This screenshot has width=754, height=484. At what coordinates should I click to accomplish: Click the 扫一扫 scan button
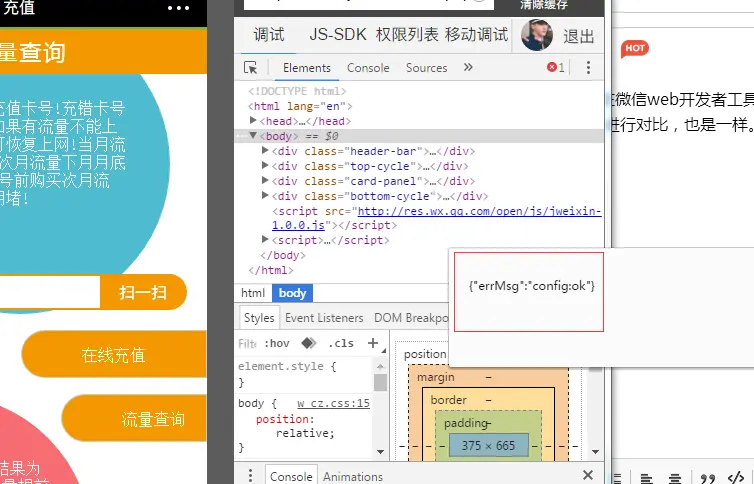[143, 292]
